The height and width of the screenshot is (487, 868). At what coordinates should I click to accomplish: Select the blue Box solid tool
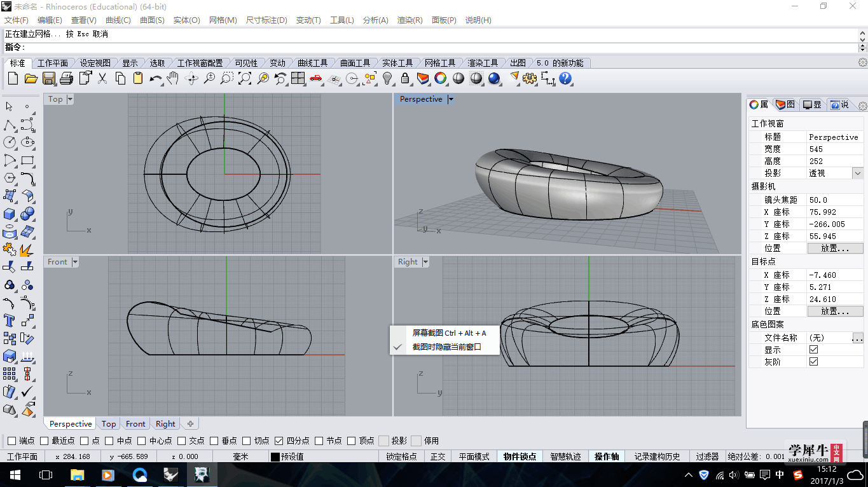pos(10,214)
